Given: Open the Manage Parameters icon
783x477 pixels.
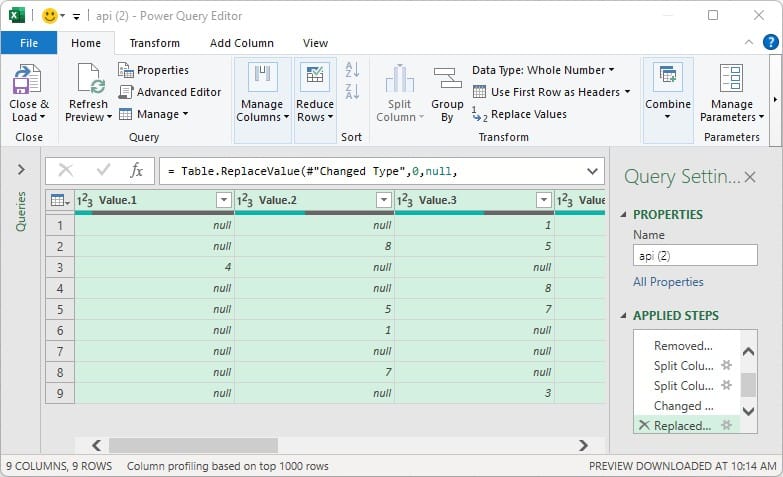Looking at the screenshot, I should 731,79.
